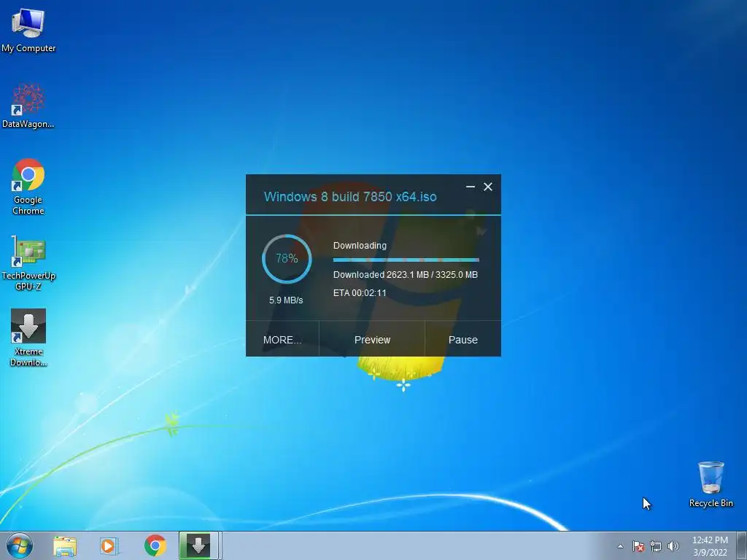The image size is (747, 560).
Task: Click the Downloaded 2623.1 MB / 3325.0 MB text
Action: (406, 275)
